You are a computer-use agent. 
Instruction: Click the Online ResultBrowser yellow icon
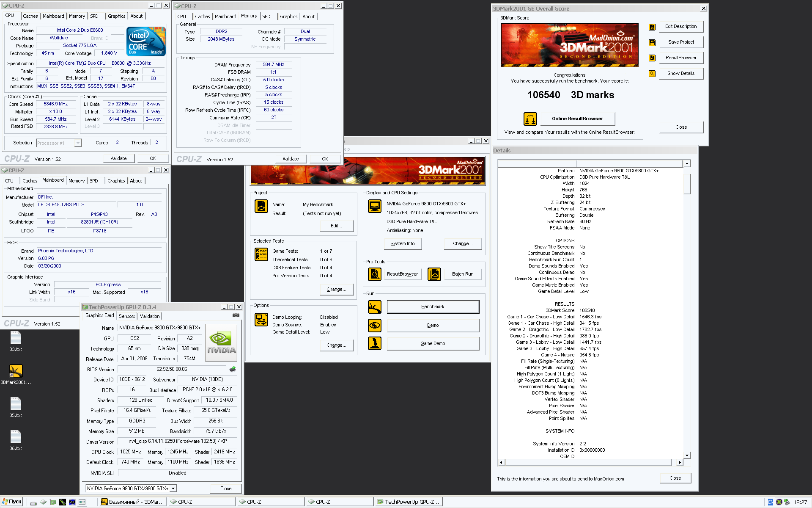coord(530,119)
